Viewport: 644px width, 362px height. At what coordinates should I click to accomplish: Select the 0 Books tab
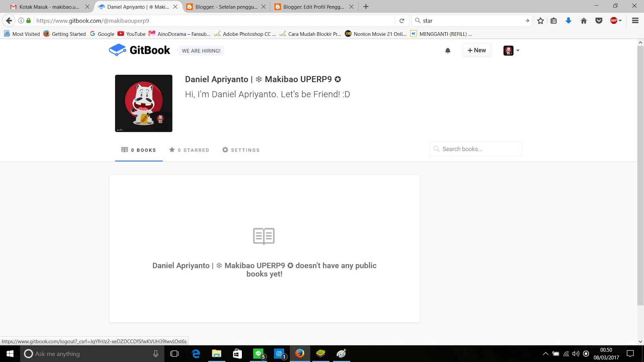139,150
